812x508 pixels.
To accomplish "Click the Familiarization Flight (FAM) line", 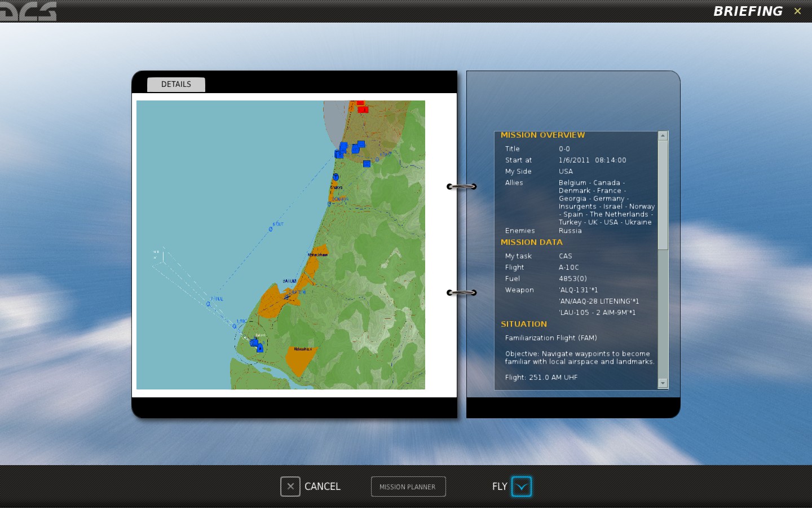I will tap(551, 338).
